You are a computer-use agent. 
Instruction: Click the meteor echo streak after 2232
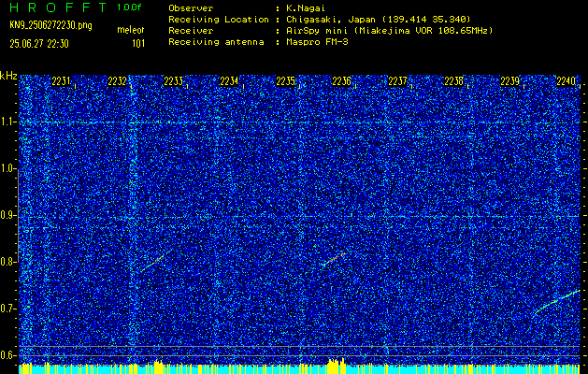point(153,263)
